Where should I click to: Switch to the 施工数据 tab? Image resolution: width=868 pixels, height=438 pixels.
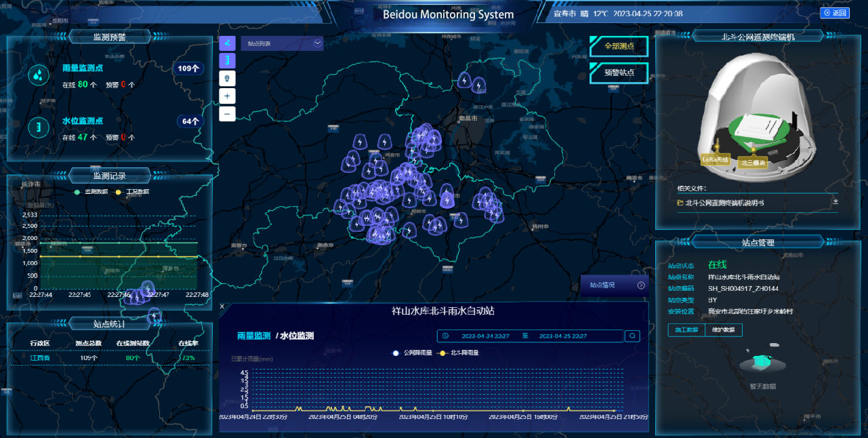point(686,330)
